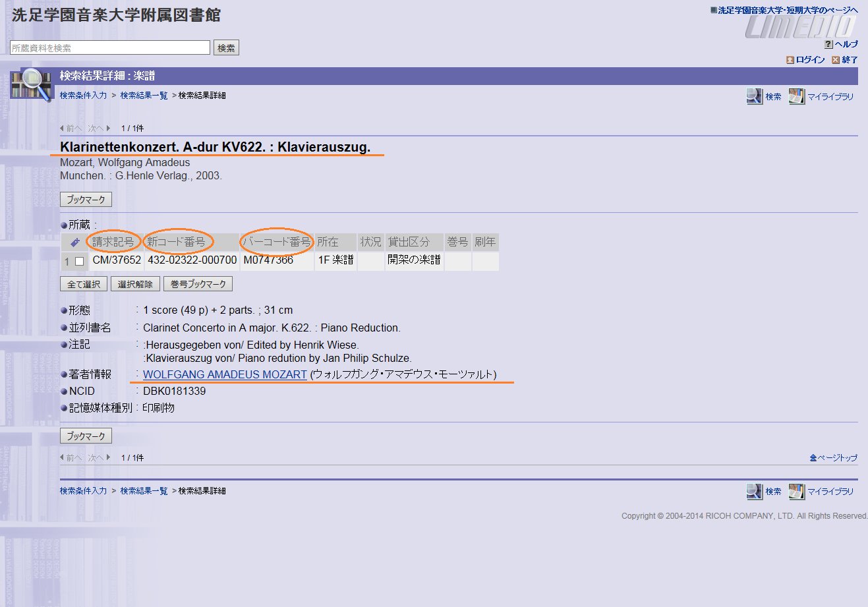Go to 検索条件入力 in the bottom breadcrumb
The image size is (868, 607).
pyautogui.click(x=83, y=491)
